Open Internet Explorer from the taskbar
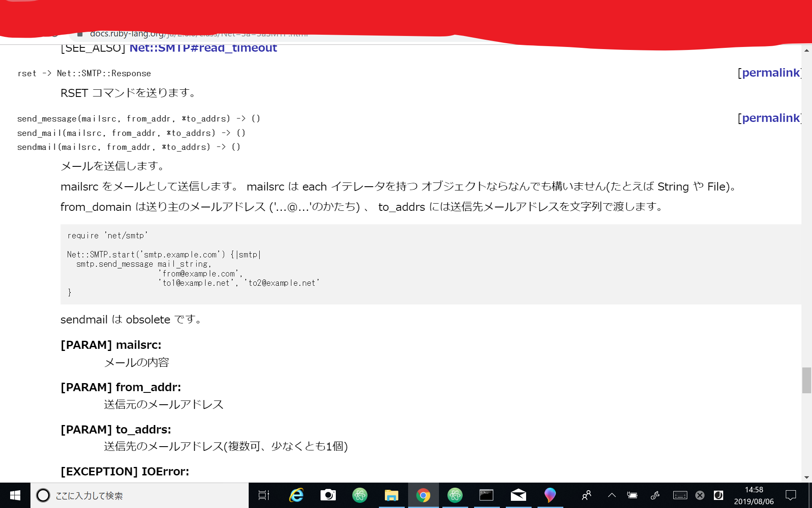The width and height of the screenshot is (812, 508). pyautogui.click(x=296, y=495)
